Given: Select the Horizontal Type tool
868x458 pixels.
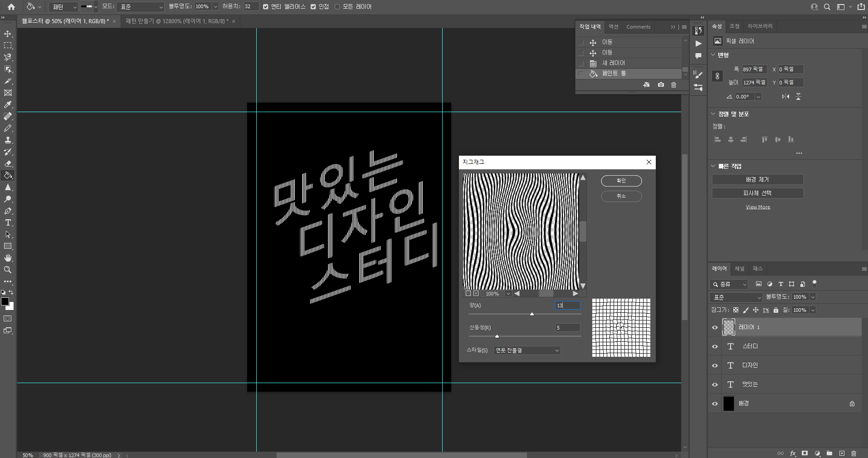Looking at the screenshot, I should pyautogui.click(x=8, y=222).
